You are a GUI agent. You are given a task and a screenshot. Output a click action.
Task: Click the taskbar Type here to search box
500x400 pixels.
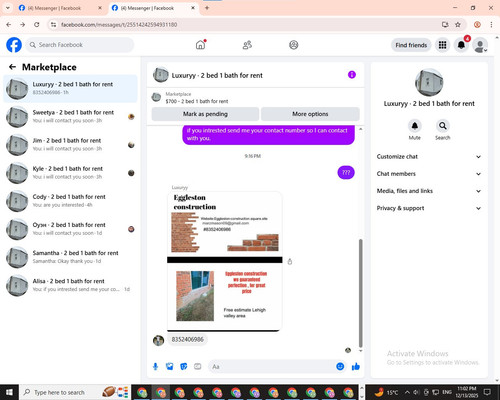point(75,392)
